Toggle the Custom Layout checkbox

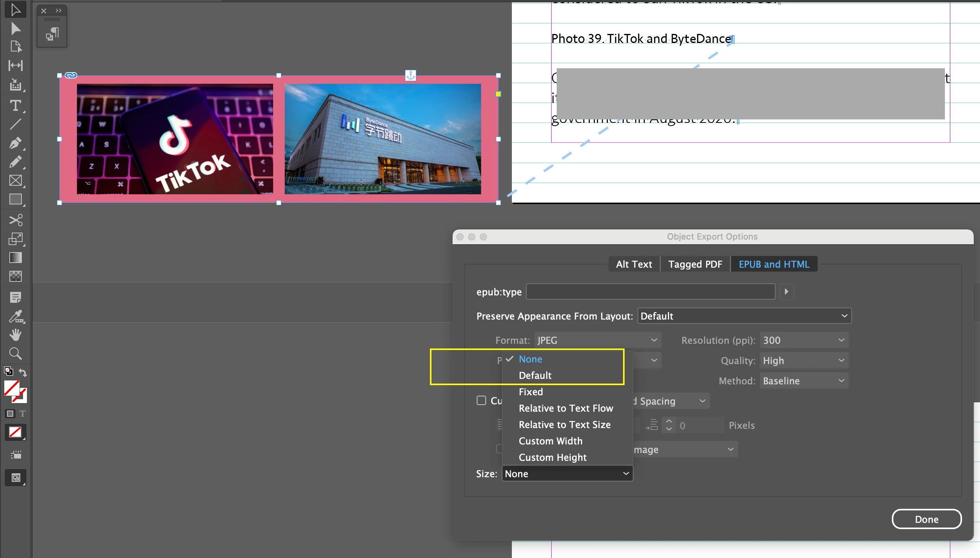click(481, 400)
